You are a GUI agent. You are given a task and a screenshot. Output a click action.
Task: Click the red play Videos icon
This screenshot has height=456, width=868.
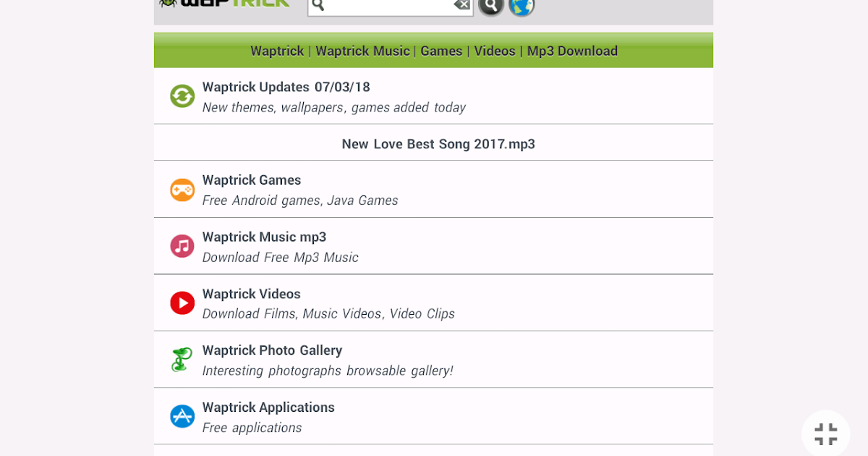(x=182, y=303)
